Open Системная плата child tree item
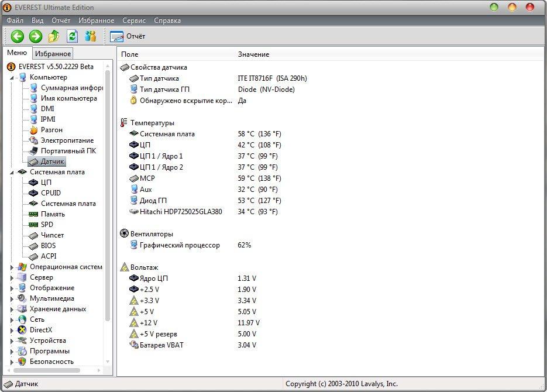This screenshot has height=392, width=547. (x=68, y=204)
